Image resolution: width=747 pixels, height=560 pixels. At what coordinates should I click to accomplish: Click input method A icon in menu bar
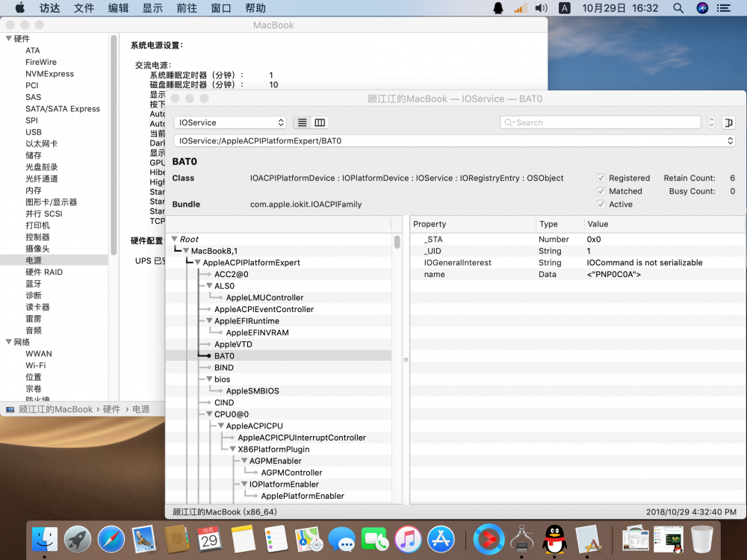565,8
